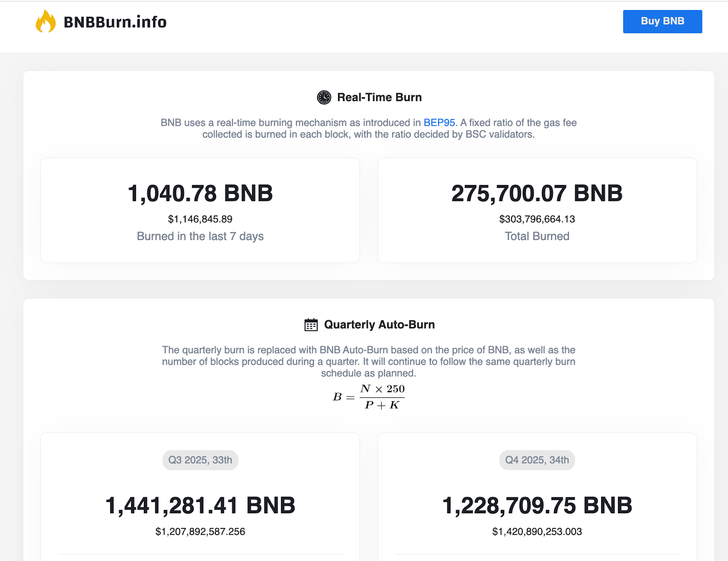Expand the Burned in last 7 days card
The height and width of the screenshot is (561, 728).
tap(200, 209)
